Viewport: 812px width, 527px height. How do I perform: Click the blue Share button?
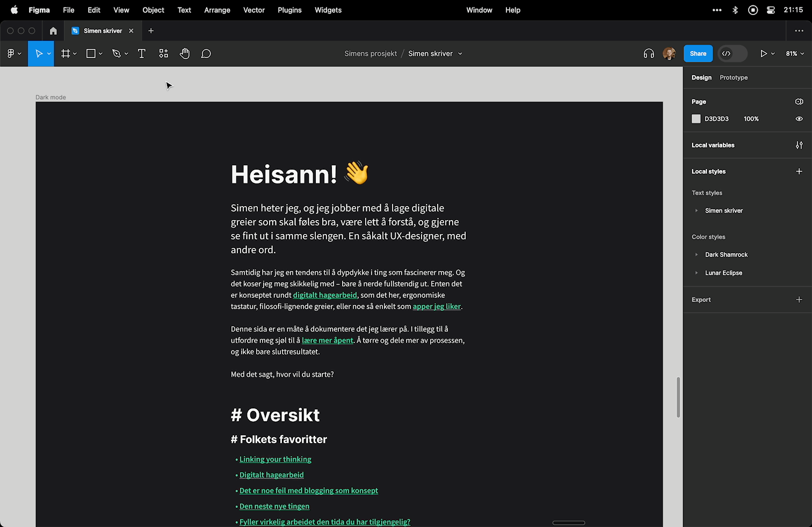[x=698, y=54]
